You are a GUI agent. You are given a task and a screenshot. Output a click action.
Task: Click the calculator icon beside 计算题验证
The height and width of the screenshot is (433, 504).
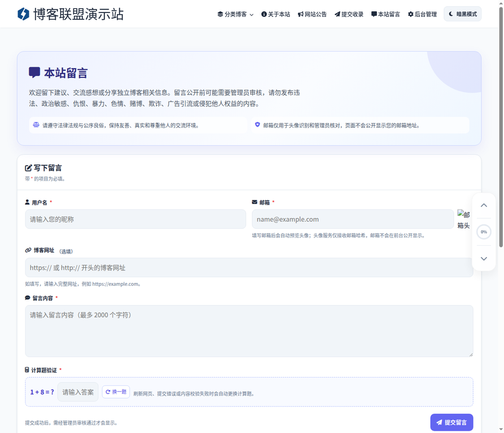[27, 370]
